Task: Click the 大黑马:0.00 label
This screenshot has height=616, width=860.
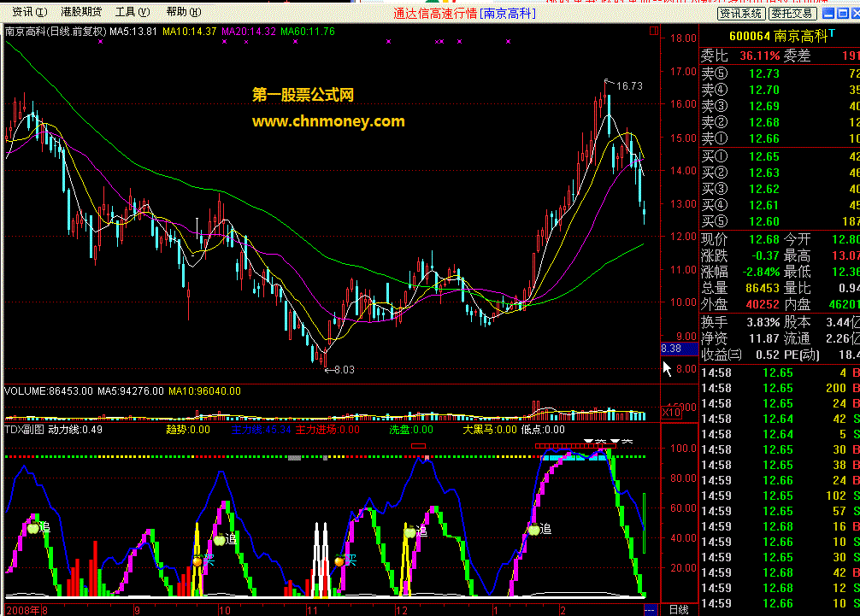Action: point(490,430)
